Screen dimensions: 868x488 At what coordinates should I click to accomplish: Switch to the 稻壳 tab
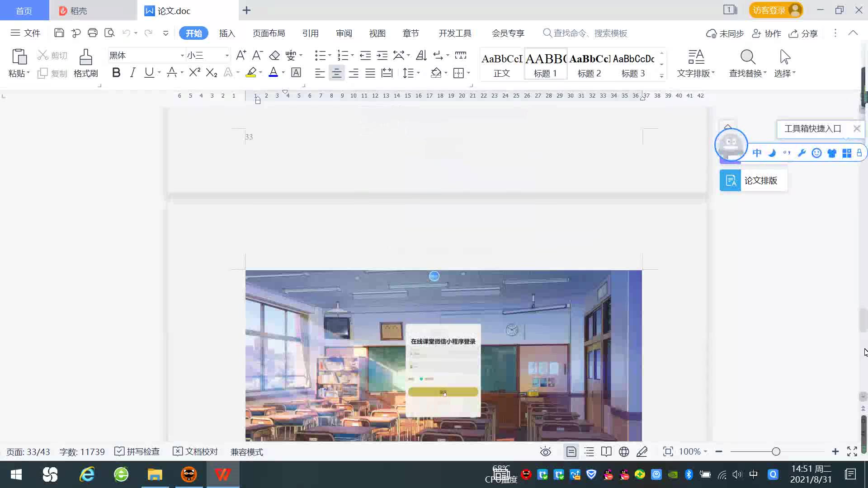coord(93,10)
